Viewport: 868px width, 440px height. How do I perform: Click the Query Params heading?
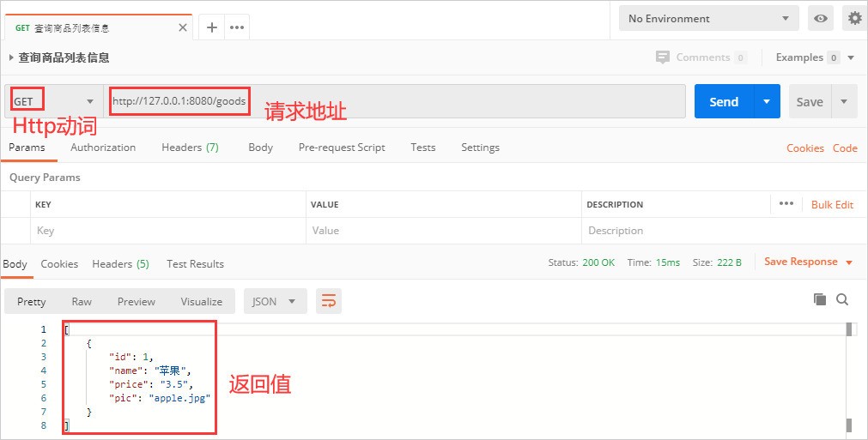click(45, 178)
